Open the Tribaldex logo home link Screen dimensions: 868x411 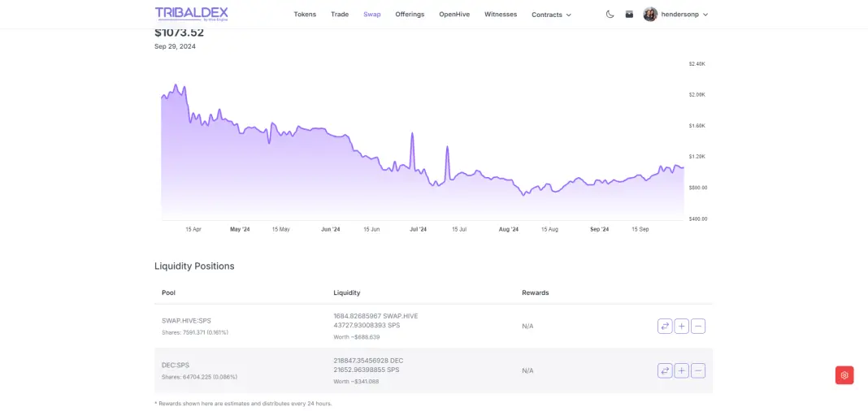192,14
